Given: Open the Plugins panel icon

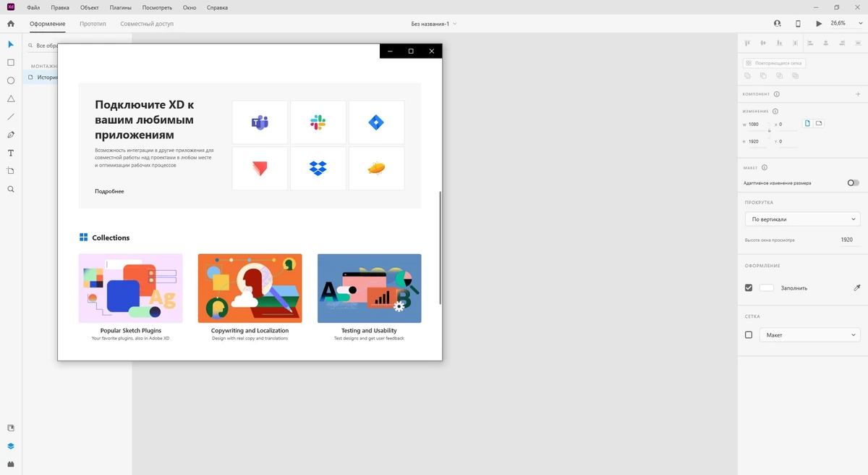Looking at the screenshot, I should coord(11,464).
